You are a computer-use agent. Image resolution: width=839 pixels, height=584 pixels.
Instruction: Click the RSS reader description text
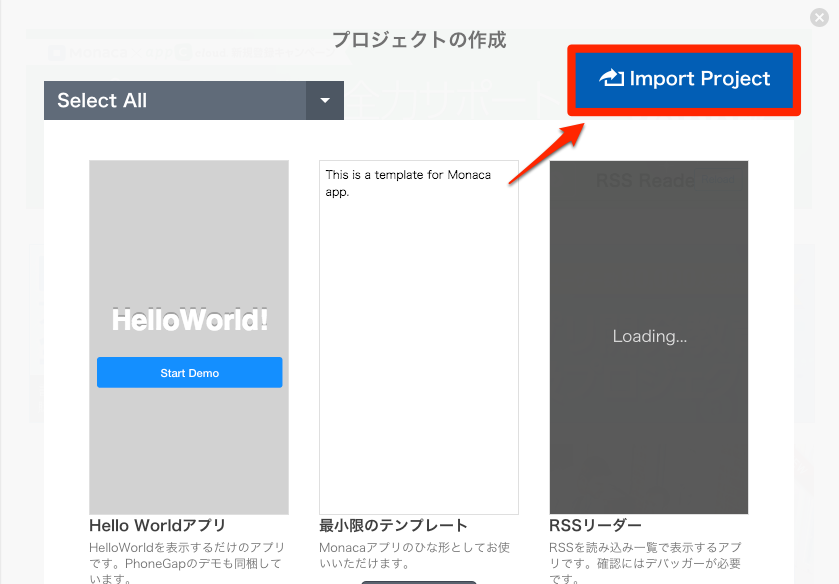coord(647,562)
